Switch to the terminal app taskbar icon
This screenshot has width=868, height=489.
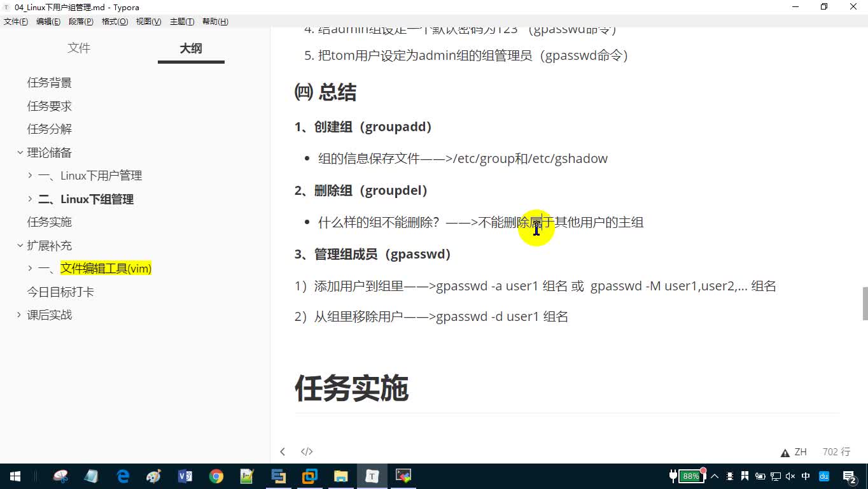click(x=403, y=476)
